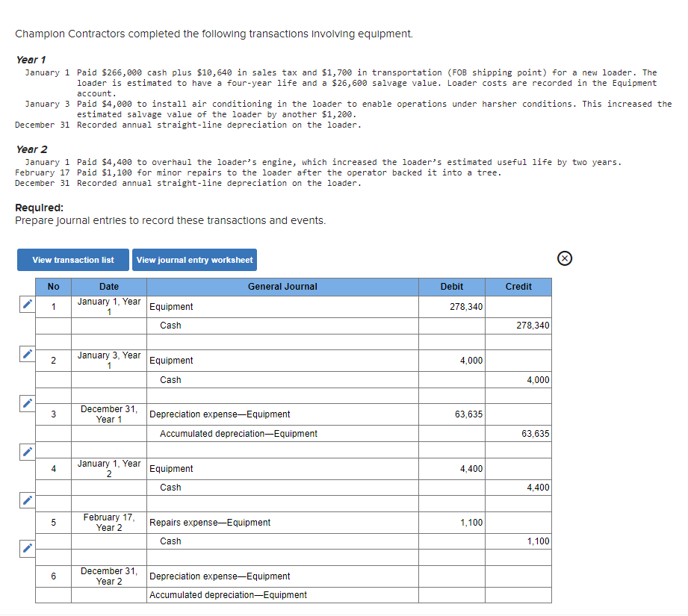This screenshot has height=616, width=688.
Task: Select the 4,400 debit amount
Action: click(x=452, y=469)
